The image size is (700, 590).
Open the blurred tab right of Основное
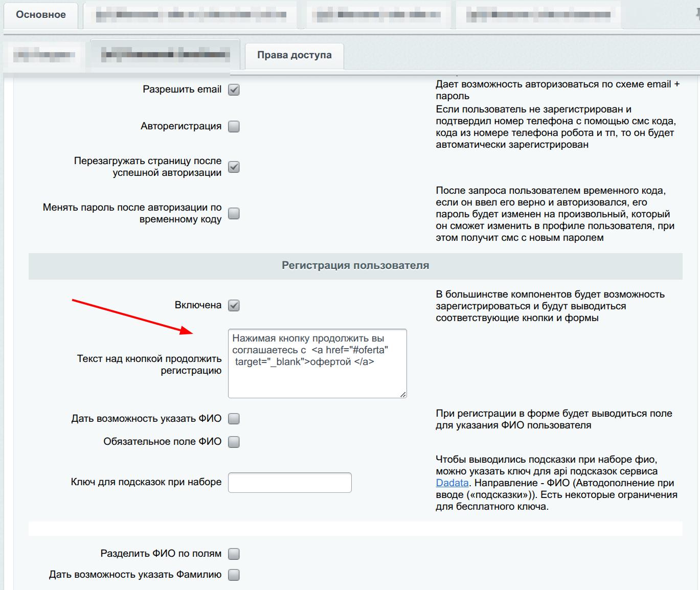190,15
